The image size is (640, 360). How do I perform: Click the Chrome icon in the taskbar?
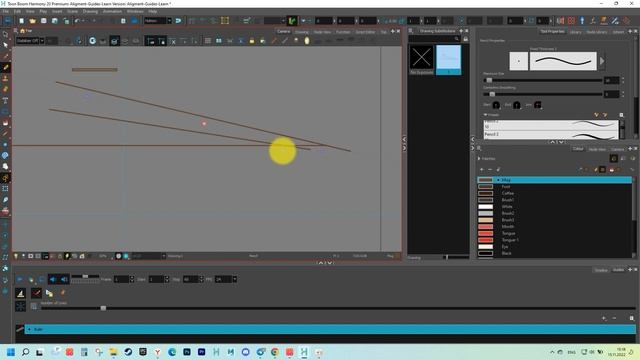pos(275,352)
